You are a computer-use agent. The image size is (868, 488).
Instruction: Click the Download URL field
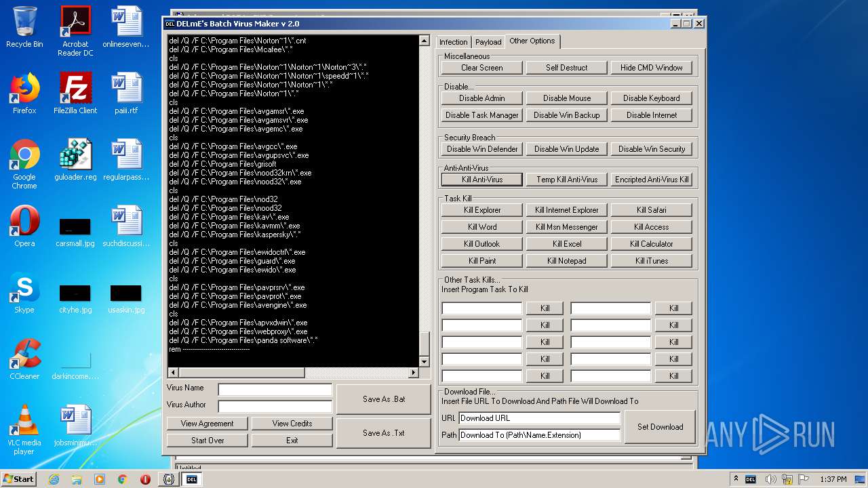click(540, 418)
